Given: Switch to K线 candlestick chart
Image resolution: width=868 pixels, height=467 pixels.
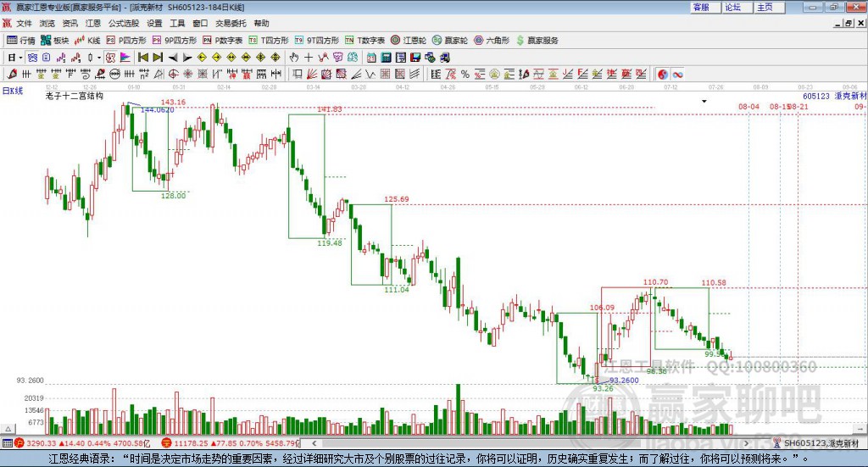Looking at the screenshot, I should tap(87, 41).
